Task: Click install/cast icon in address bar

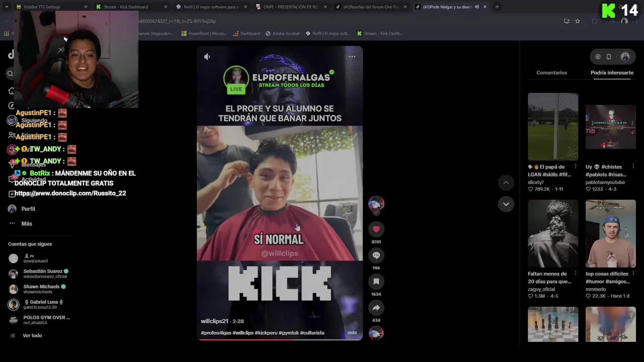Action: click(567, 21)
